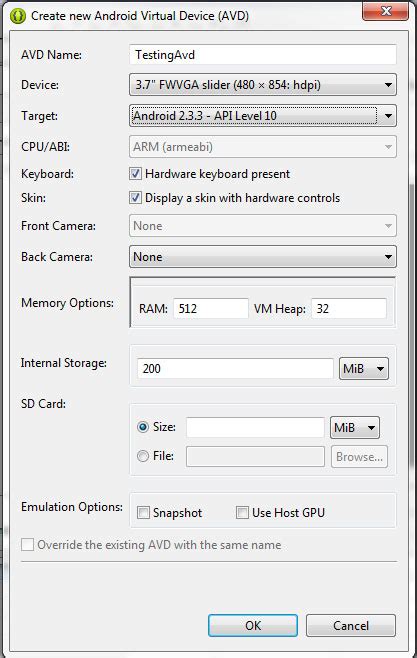Toggle Hardware keyboard present checkbox
This screenshot has width=417, height=658.
point(135,174)
